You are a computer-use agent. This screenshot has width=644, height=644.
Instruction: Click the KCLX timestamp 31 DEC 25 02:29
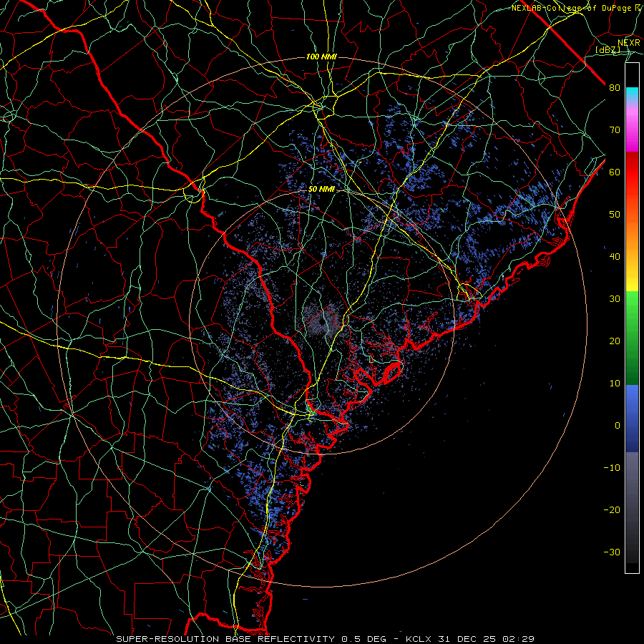(470, 639)
